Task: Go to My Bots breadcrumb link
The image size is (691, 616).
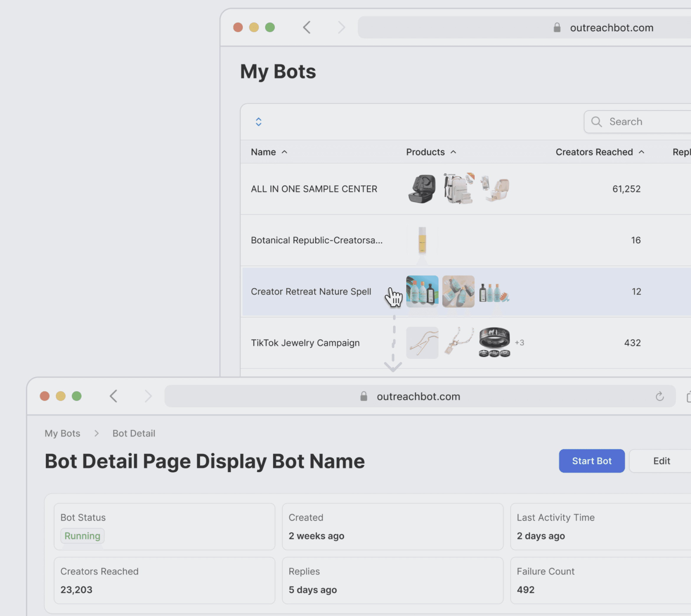Action: (x=62, y=434)
